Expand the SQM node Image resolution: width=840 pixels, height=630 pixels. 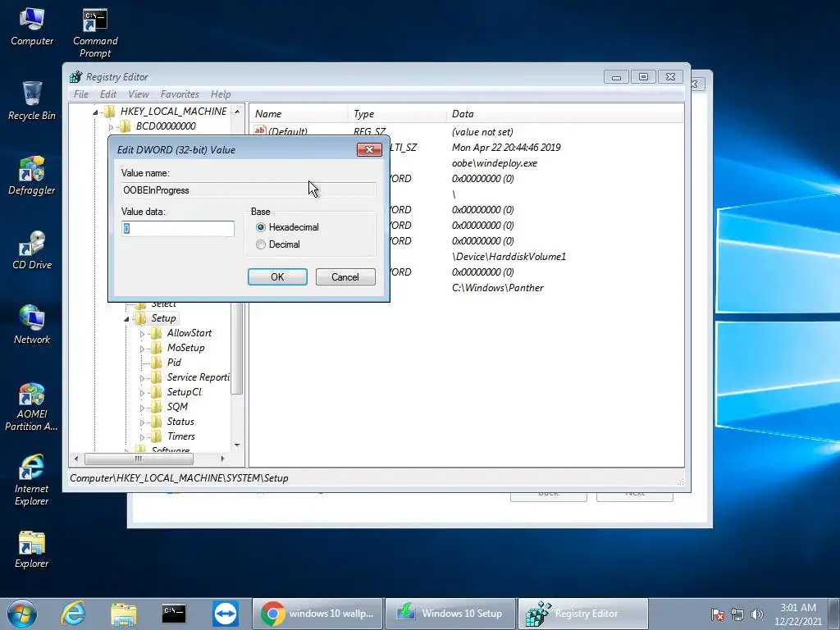(142, 408)
